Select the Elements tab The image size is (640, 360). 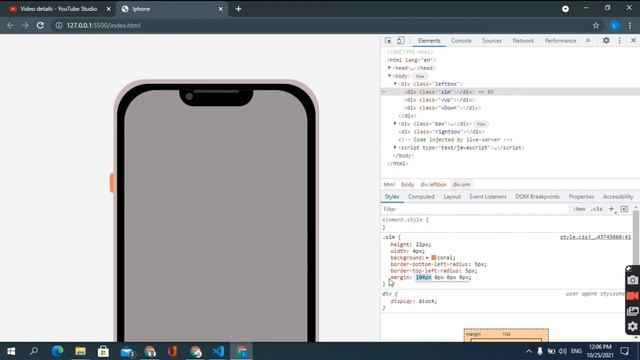point(429,41)
